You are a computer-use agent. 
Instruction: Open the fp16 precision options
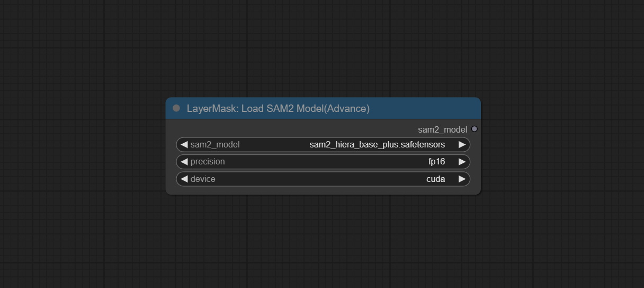[436, 162]
